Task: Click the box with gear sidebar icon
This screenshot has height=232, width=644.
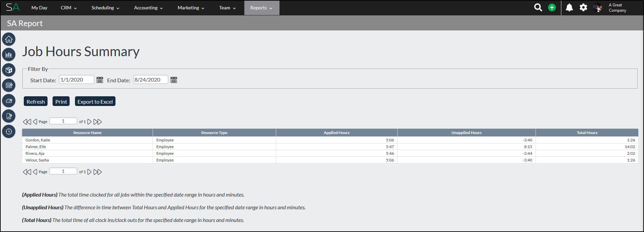Action: coord(9,70)
